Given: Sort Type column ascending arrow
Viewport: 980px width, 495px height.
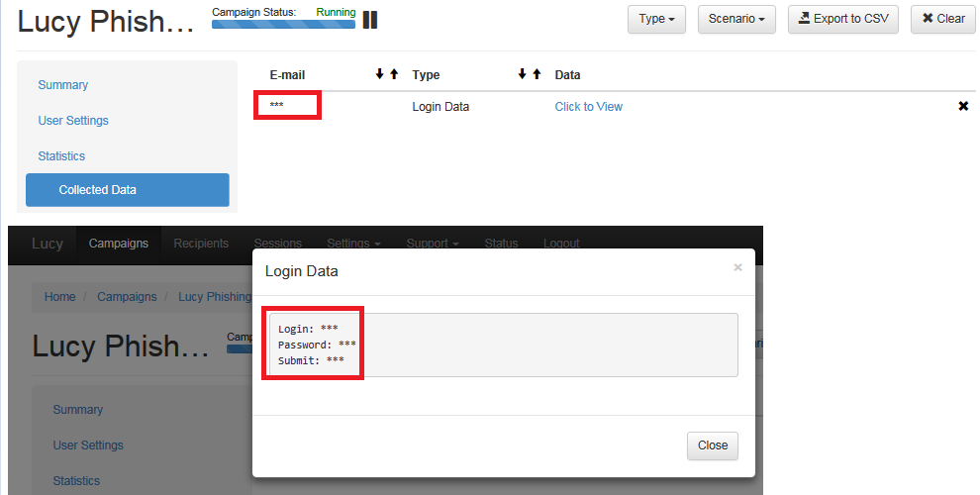Looking at the screenshot, I should click(x=537, y=74).
